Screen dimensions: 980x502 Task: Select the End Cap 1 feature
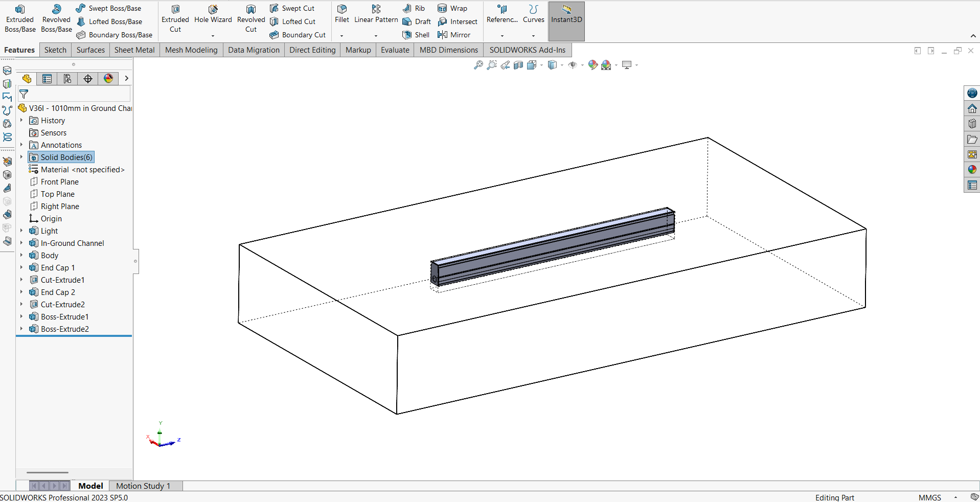(52, 267)
